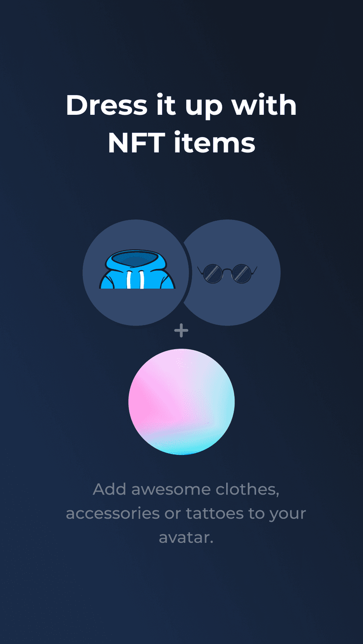The height and width of the screenshot is (644, 363).
Task: Click the "Dress it up with" heading line
Action: (x=181, y=106)
